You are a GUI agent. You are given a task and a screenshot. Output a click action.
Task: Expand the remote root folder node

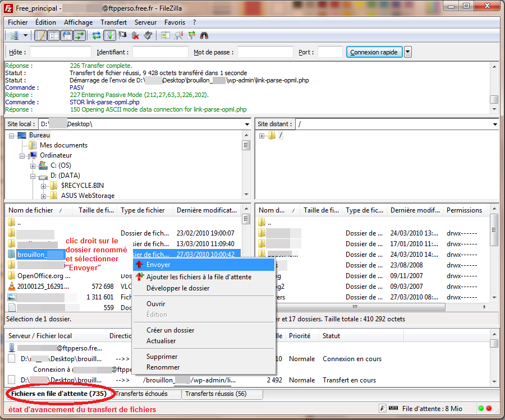point(261,136)
